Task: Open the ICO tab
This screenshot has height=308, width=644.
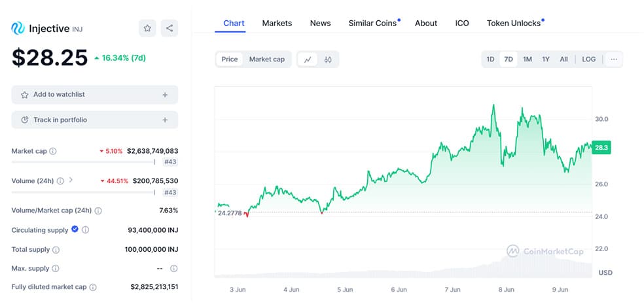Action: tap(462, 24)
